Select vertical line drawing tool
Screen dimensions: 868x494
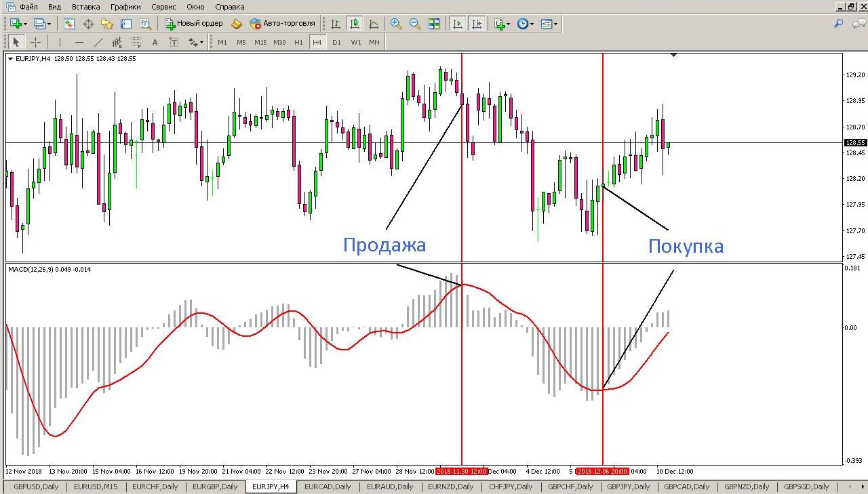[x=60, y=42]
